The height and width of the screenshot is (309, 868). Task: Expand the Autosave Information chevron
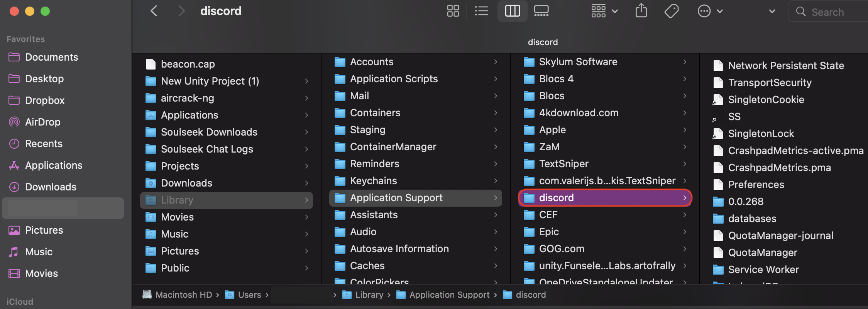coord(496,249)
